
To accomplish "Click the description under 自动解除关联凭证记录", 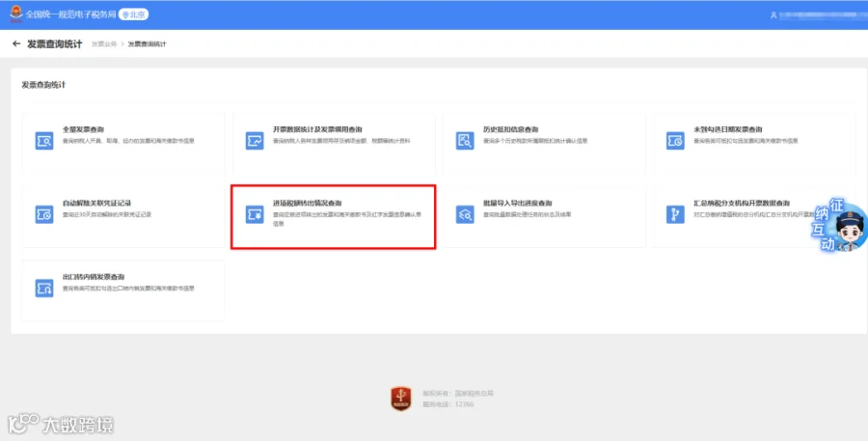I will [107, 215].
